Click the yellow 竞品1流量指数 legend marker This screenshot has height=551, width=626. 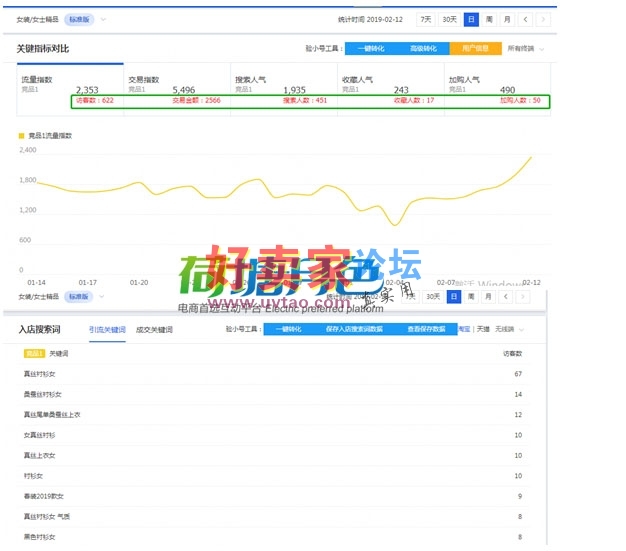[x=22, y=135]
